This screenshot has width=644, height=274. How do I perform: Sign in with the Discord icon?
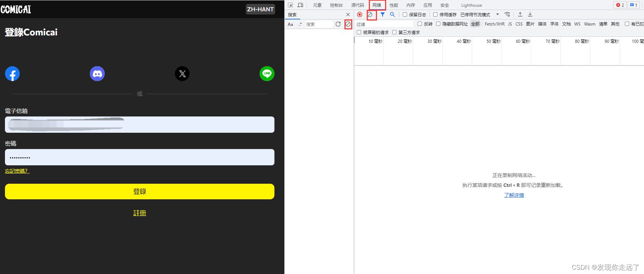point(97,74)
